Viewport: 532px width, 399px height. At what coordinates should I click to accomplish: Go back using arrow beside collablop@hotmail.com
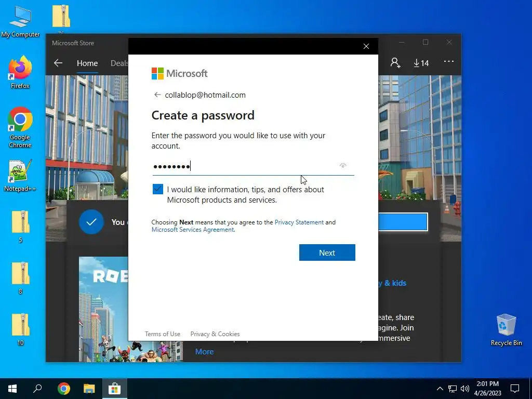[x=157, y=95]
